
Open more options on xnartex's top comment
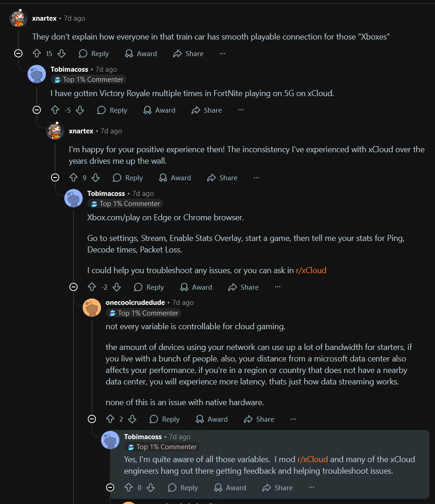pyautogui.click(x=223, y=54)
